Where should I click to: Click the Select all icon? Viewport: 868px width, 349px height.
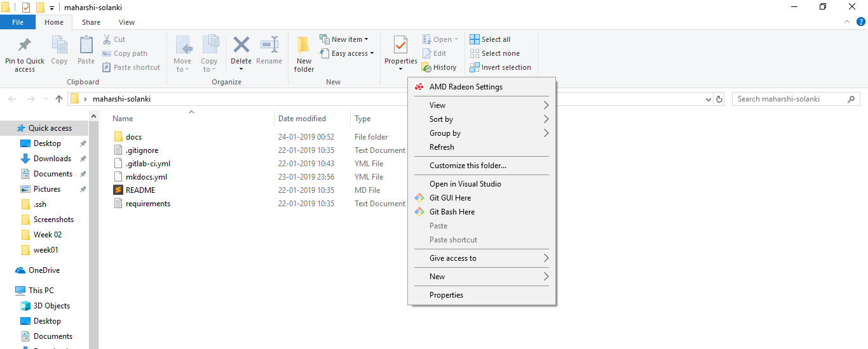point(475,39)
